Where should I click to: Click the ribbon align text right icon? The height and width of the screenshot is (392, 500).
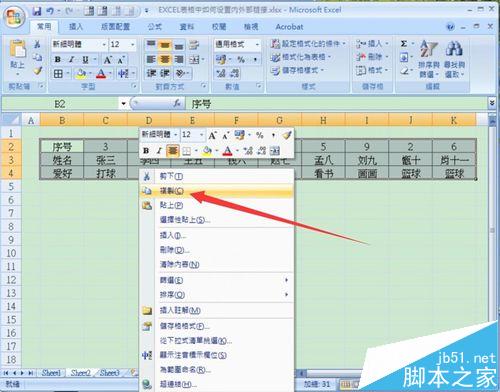179,59
